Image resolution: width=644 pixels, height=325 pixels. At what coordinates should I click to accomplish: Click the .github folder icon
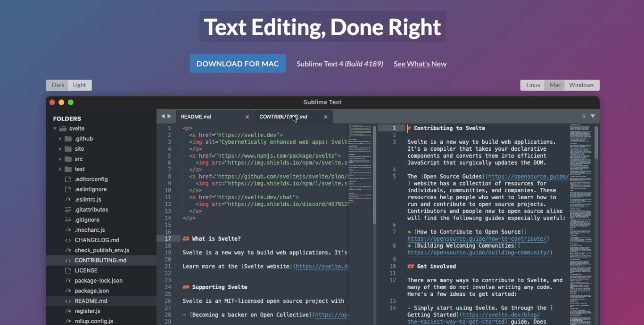(68, 139)
